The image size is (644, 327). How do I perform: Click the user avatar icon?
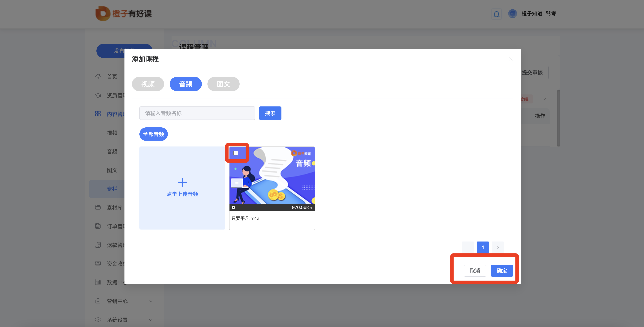(512, 13)
